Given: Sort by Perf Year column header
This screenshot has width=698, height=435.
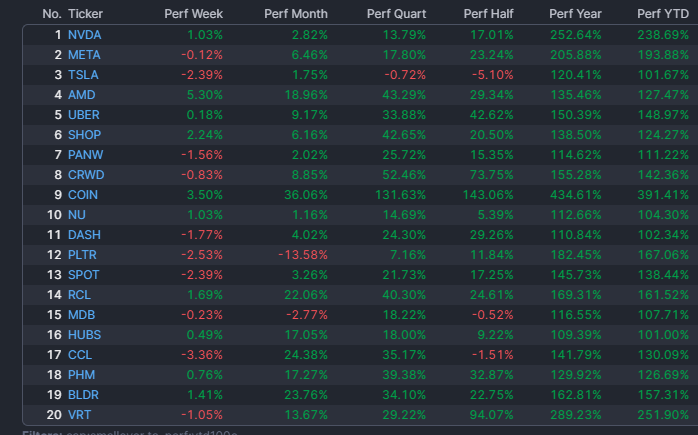Looking at the screenshot, I should point(575,14).
